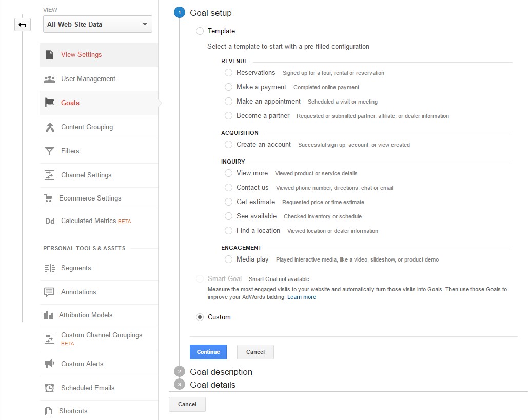Open Annotations menu item
Image resolution: width=531 pixels, height=420 pixels.
coord(99,292)
